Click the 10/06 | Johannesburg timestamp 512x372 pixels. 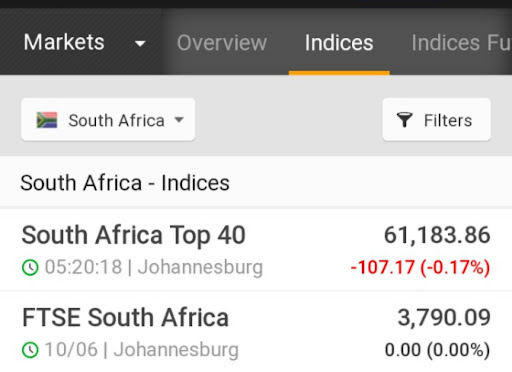pyautogui.click(x=142, y=350)
